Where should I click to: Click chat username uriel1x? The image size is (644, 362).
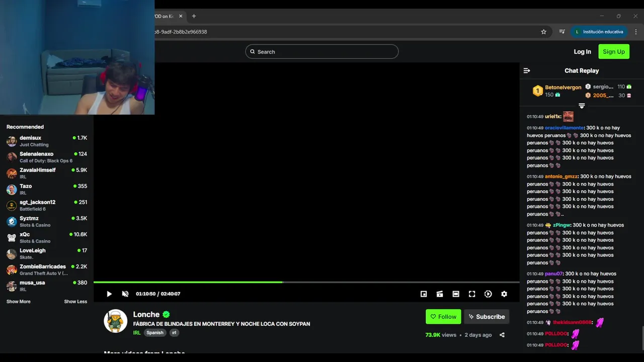click(x=552, y=117)
